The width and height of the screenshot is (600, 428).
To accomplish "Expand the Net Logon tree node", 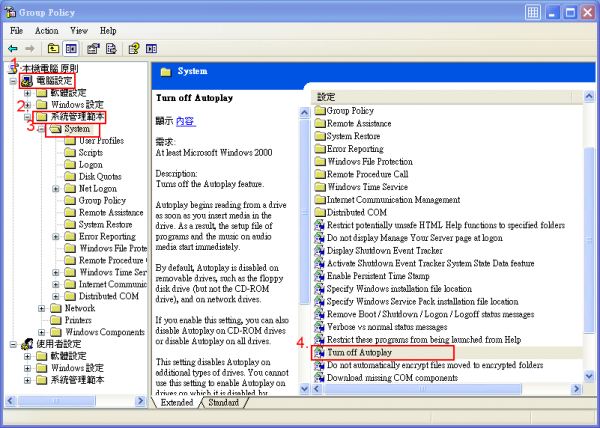I will click(57, 188).
